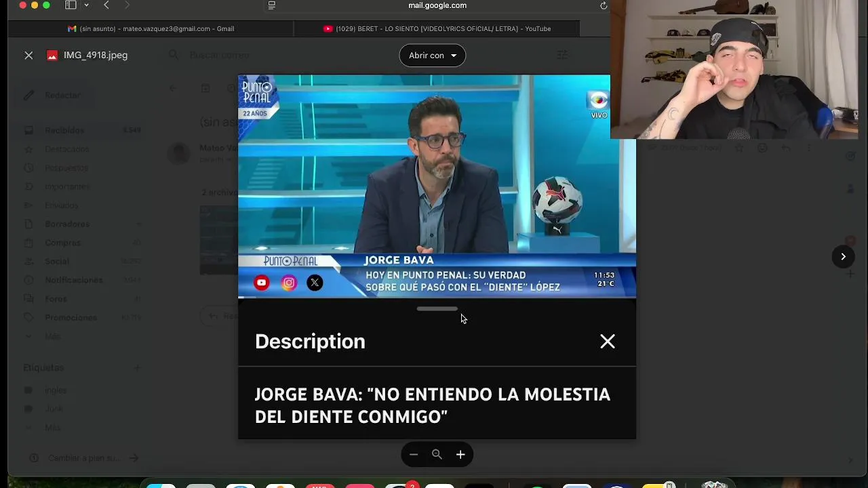Image resolution: width=868 pixels, height=488 pixels.
Task: Open the 'Abrir con' dropdown
Action: tap(432, 56)
